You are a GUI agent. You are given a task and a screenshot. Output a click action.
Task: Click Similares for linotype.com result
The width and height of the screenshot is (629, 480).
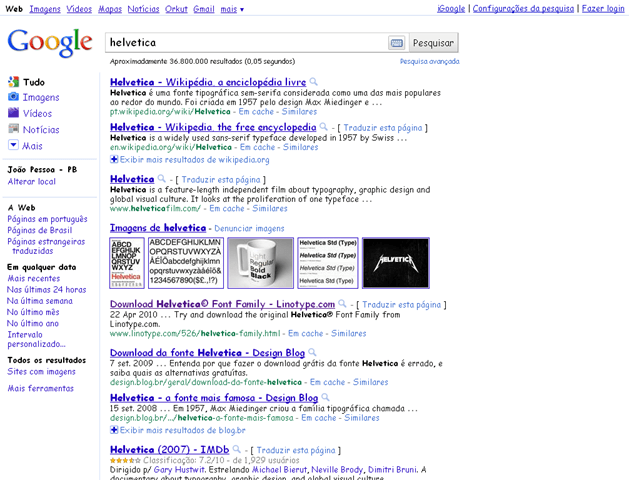click(349, 333)
